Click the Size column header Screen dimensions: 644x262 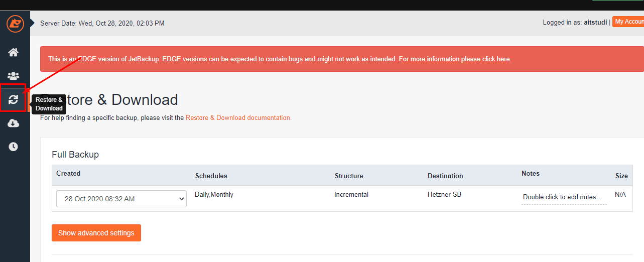click(x=621, y=176)
